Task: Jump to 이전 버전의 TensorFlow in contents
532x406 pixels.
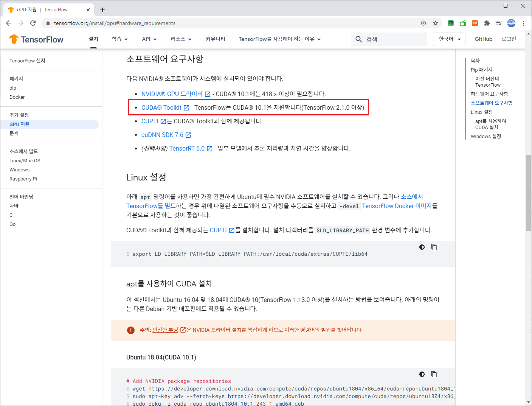Action: tap(488, 82)
